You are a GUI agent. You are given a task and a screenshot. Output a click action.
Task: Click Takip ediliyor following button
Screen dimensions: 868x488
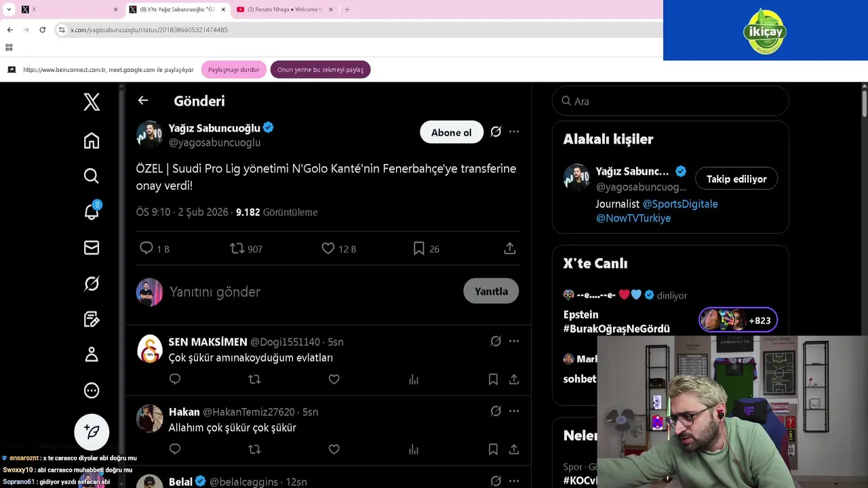tap(736, 179)
